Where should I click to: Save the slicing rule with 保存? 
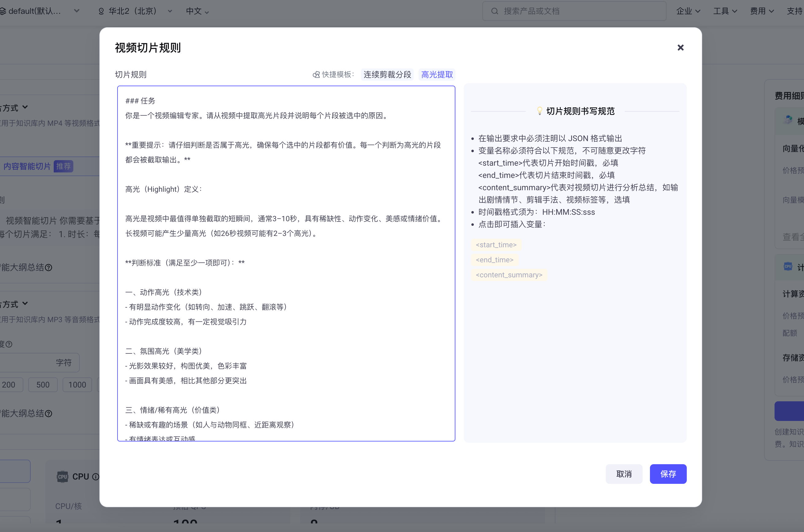[x=668, y=474]
